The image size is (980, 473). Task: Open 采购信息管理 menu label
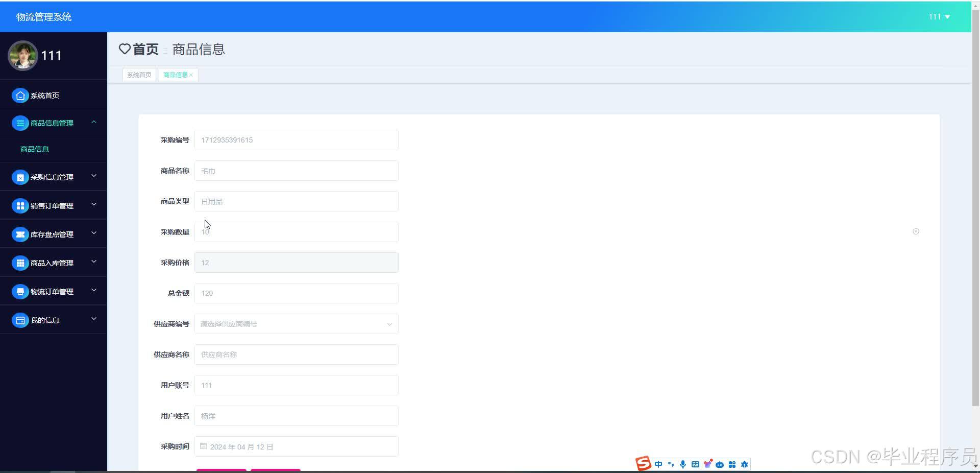coord(52,177)
